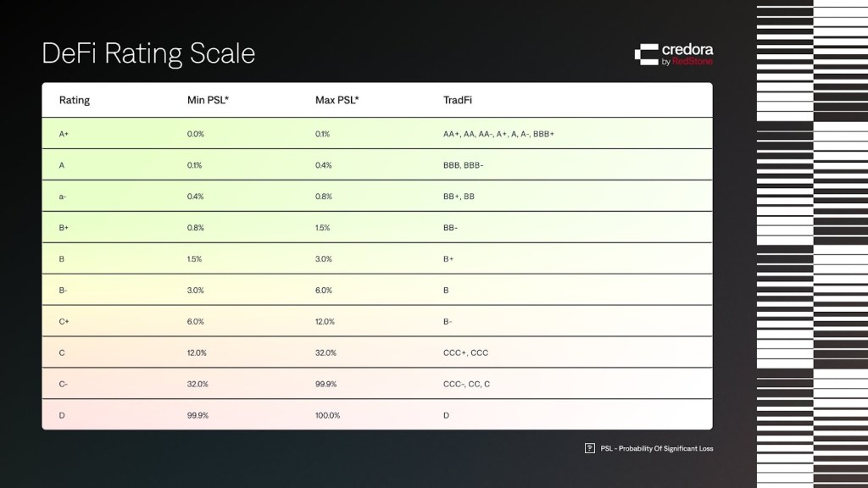The height and width of the screenshot is (488, 868).
Task: Select the A+ rating cell
Action: (x=64, y=134)
